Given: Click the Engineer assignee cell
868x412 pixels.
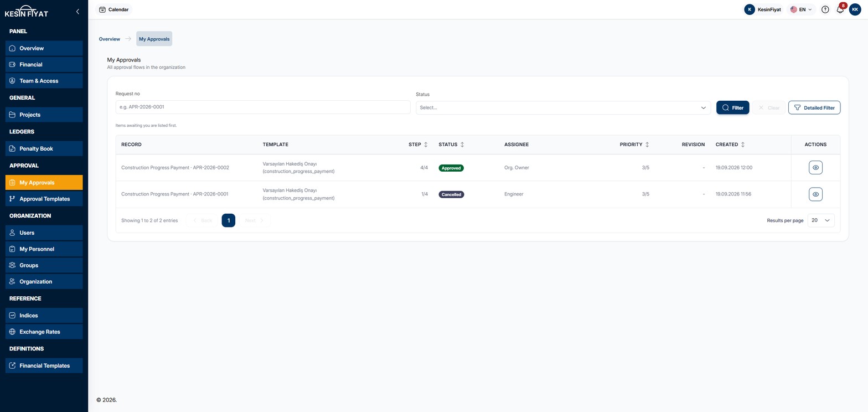Looking at the screenshot, I should [x=514, y=194].
